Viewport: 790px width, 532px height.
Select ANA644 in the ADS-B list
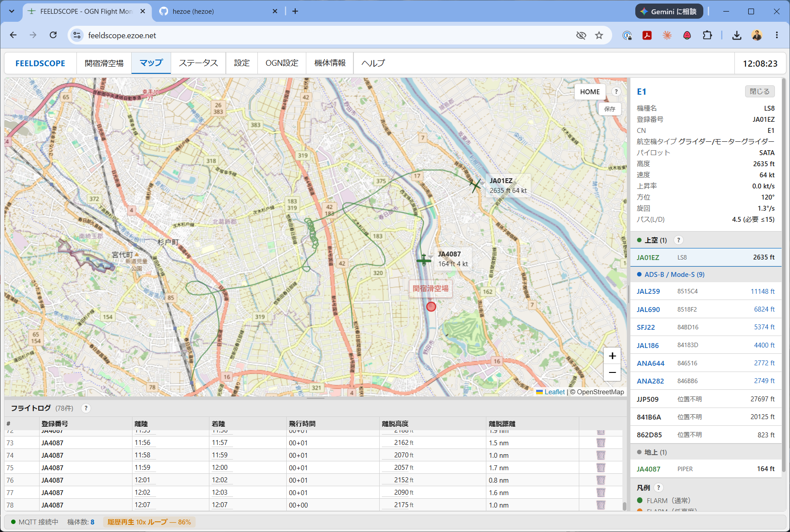pos(706,363)
